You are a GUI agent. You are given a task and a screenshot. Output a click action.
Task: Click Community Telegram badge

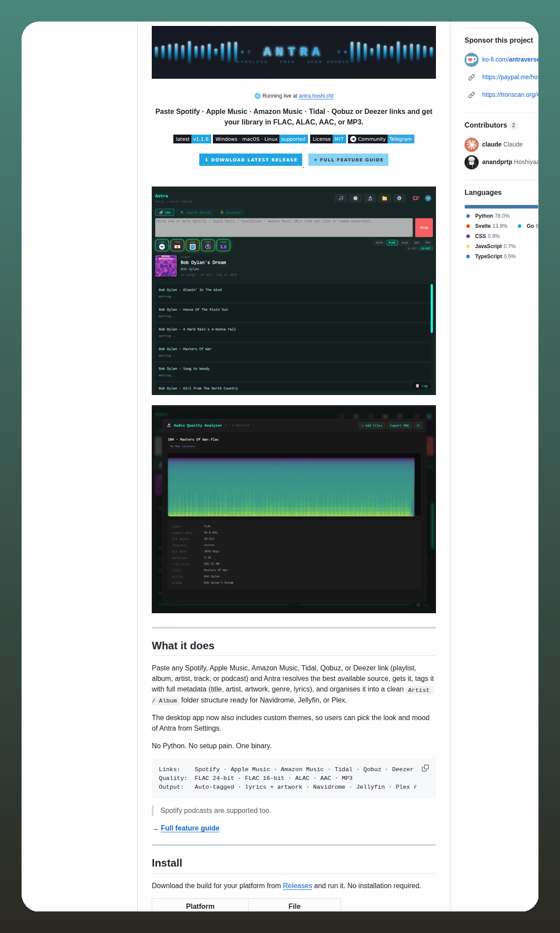click(x=381, y=139)
